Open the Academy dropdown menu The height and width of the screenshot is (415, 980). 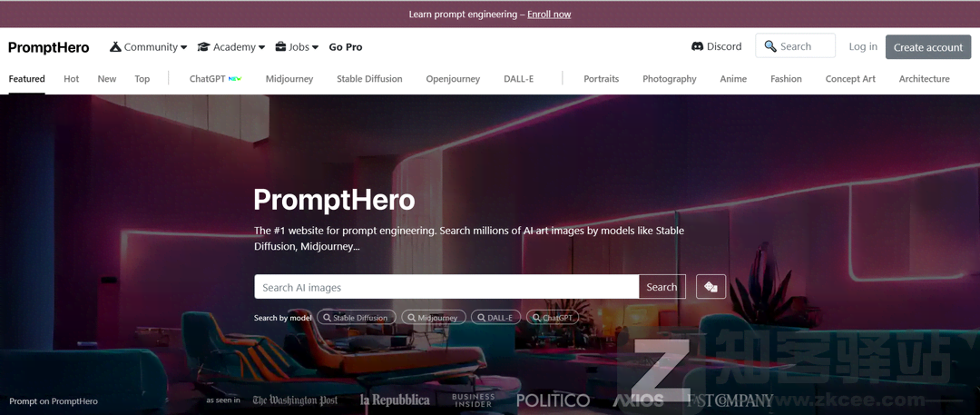pos(231,47)
